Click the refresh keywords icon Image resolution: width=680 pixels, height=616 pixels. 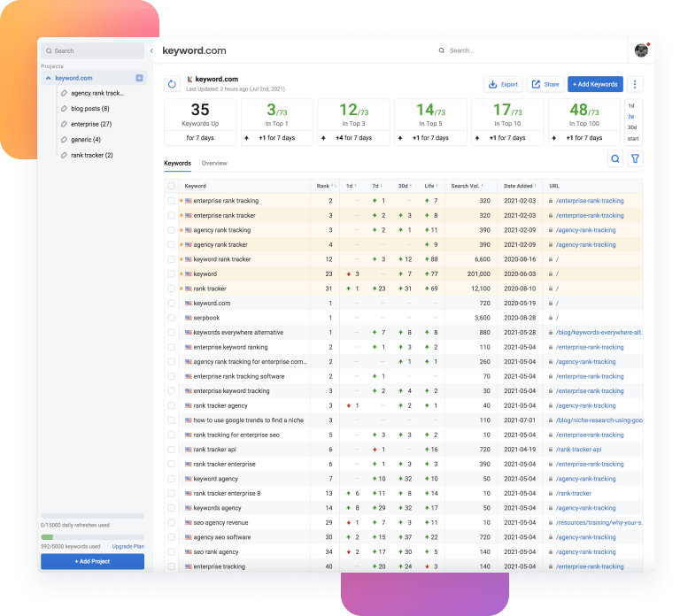click(172, 84)
